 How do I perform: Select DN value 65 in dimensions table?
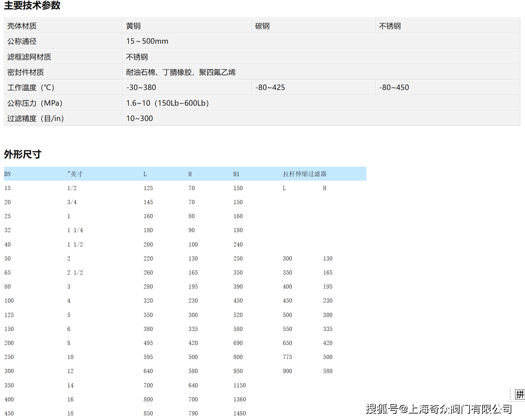tap(7, 273)
